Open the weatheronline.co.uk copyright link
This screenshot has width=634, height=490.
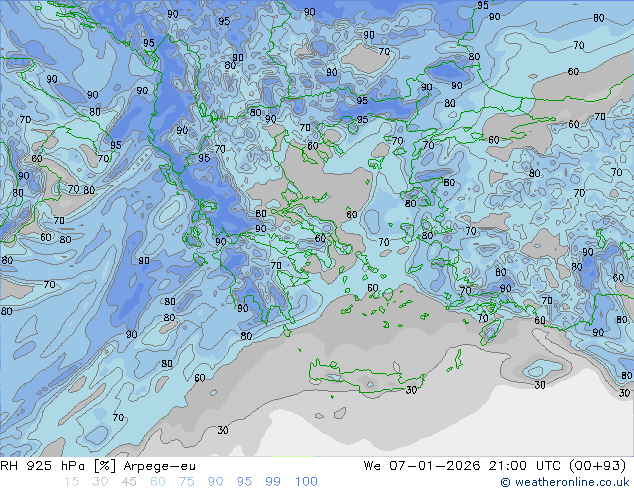pos(565,482)
